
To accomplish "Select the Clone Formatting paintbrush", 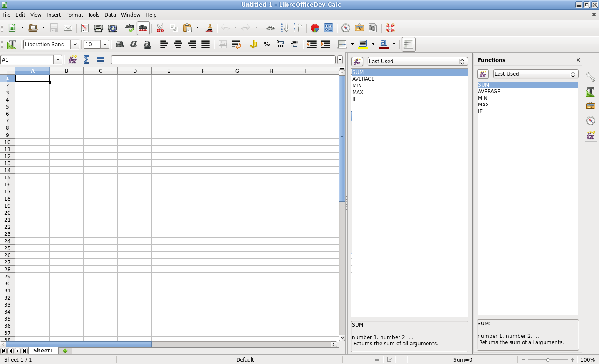I will pos(209,28).
